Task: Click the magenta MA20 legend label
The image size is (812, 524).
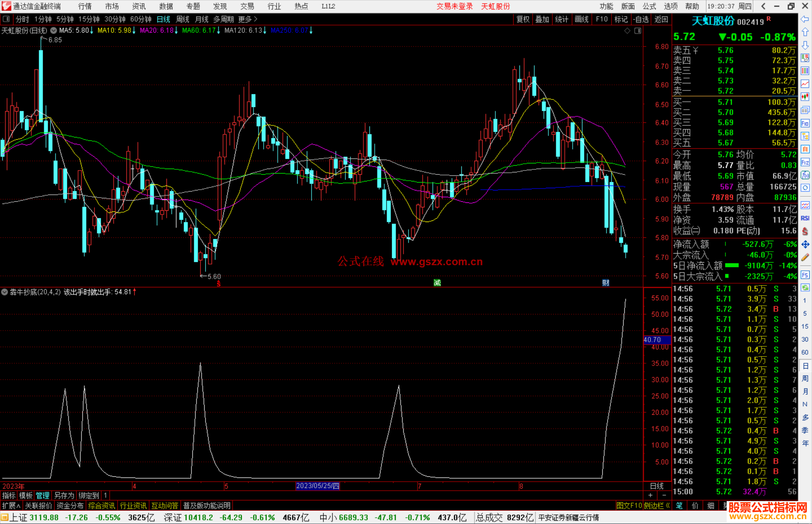Action: tap(156, 30)
